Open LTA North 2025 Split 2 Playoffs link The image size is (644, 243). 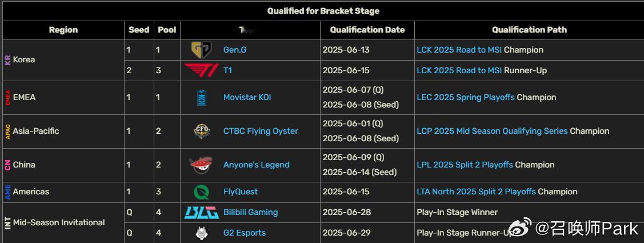[477, 192]
